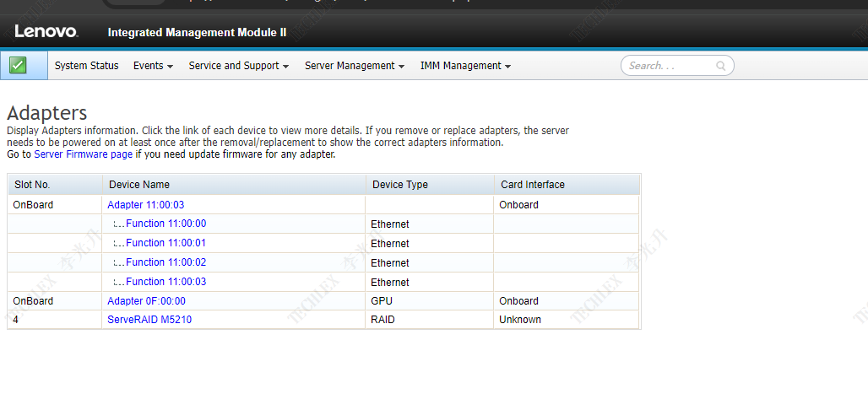The width and height of the screenshot is (868, 394).
Task: Click the Unknown card interface cell
Action: (567, 319)
